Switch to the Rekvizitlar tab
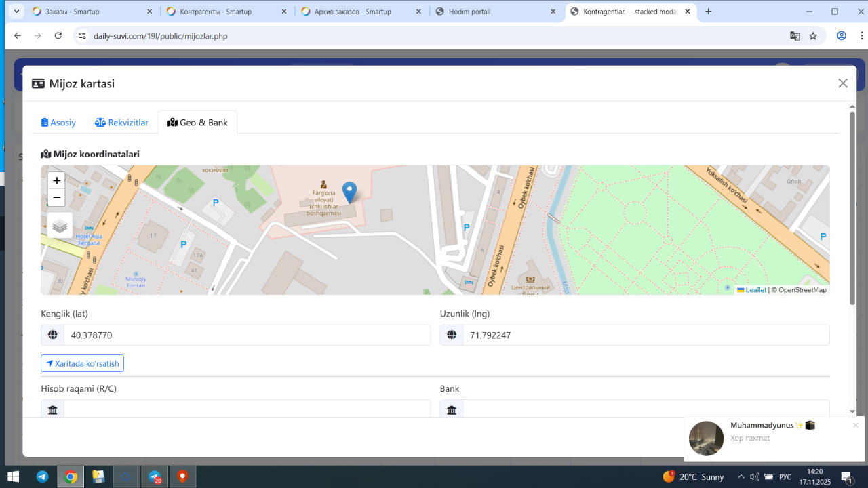The height and width of the screenshot is (488, 868). (x=121, y=123)
